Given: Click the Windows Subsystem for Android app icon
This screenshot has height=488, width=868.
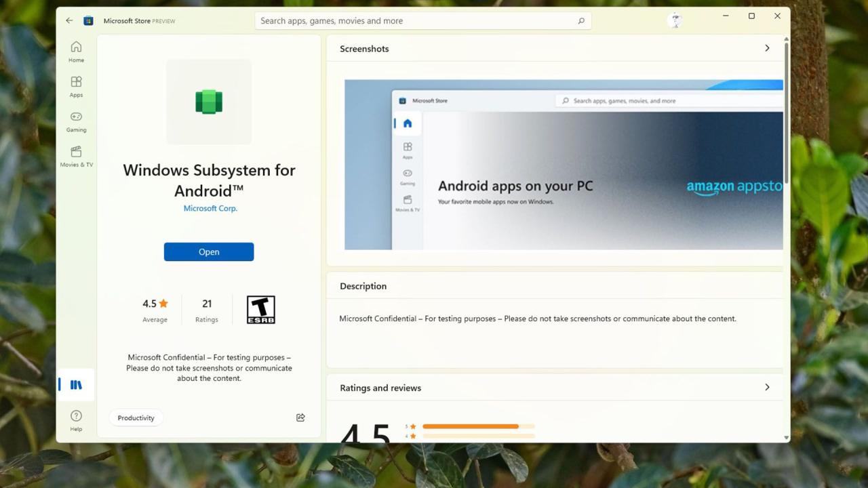Looking at the screenshot, I should coord(209,102).
